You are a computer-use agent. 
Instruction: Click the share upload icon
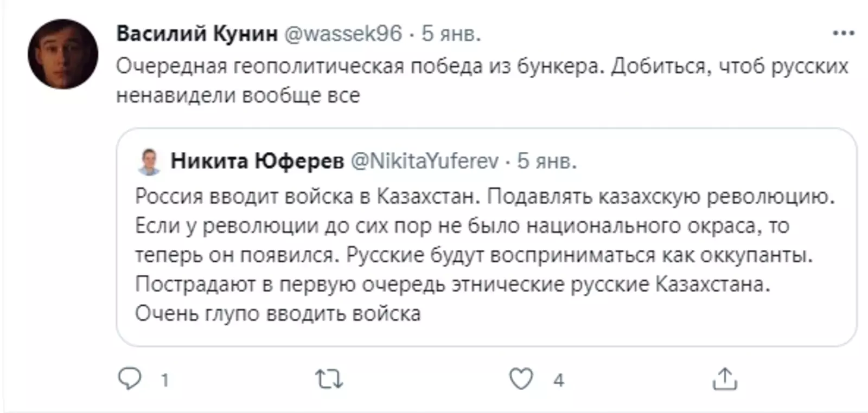(x=725, y=379)
